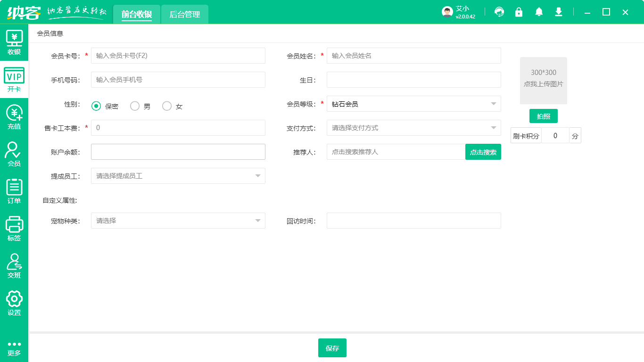644x362 pixels.
Task: Click the 保存 save button
Action: pos(332,348)
